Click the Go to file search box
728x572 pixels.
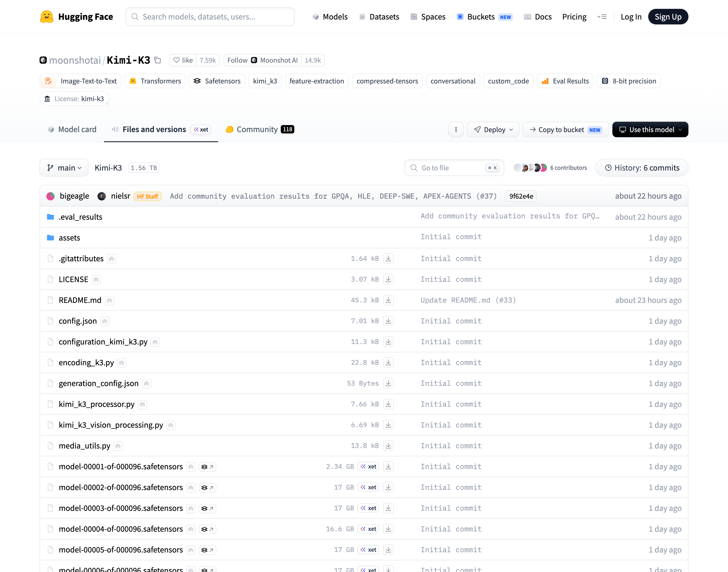click(454, 168)
